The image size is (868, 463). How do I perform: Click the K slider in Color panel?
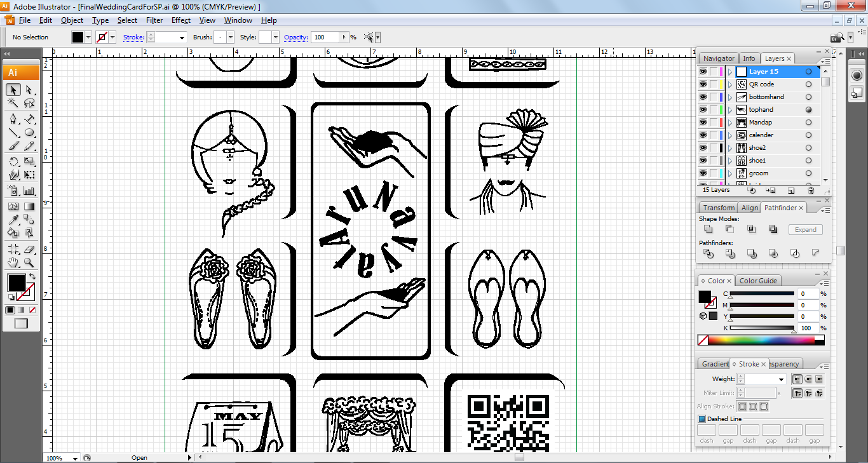tap(763, 328)
